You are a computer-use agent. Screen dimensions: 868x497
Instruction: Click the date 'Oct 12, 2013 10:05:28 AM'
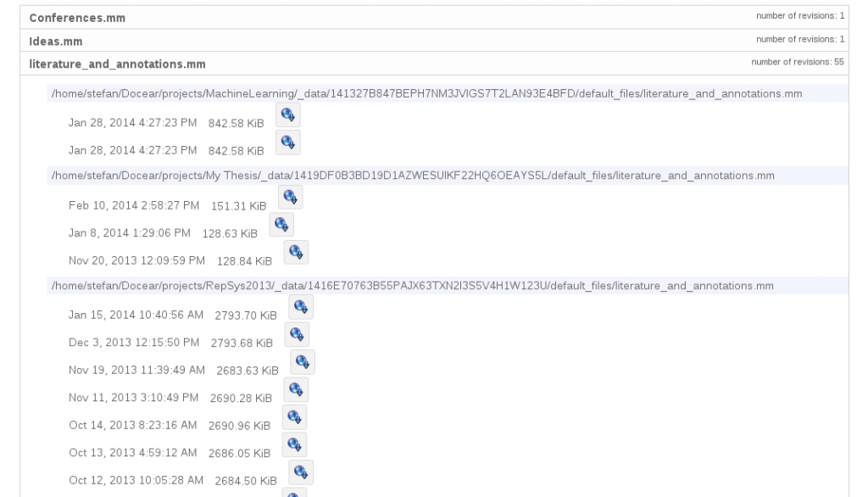(136, 480)
